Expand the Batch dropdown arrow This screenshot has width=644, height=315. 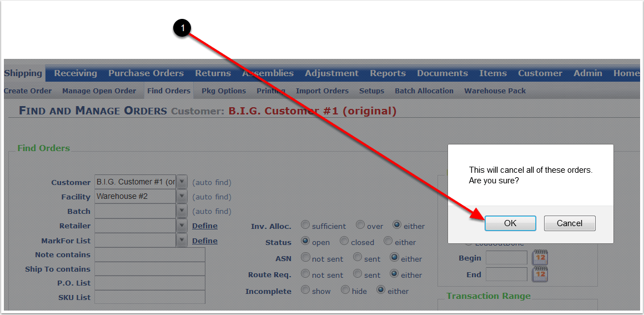point(182,211)
